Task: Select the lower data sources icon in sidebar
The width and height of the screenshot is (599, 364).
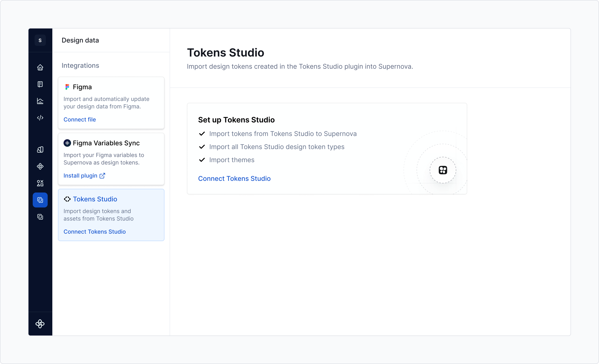Action: pos(40,217)
